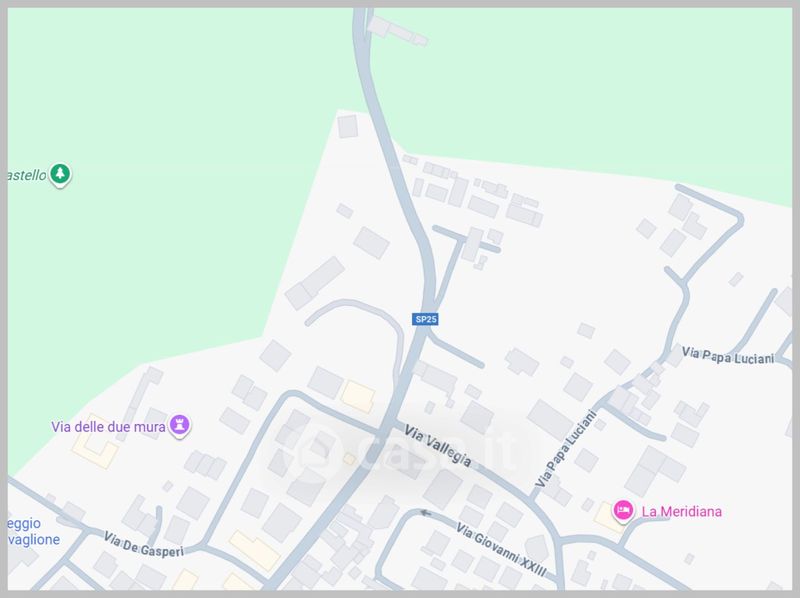The height and width of the screenshot is (598, 800).
Task: Select the purple castle icon marker
Action: tap(180, 425)
